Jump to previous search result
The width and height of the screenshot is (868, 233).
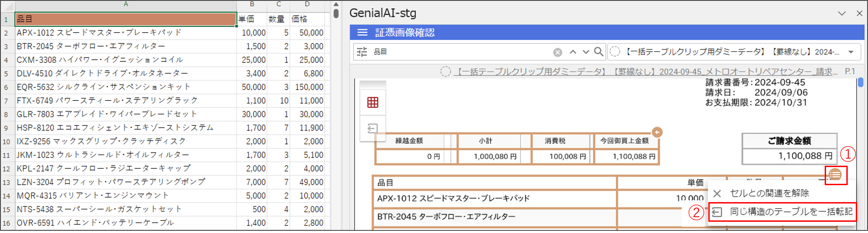coord(573,52)
